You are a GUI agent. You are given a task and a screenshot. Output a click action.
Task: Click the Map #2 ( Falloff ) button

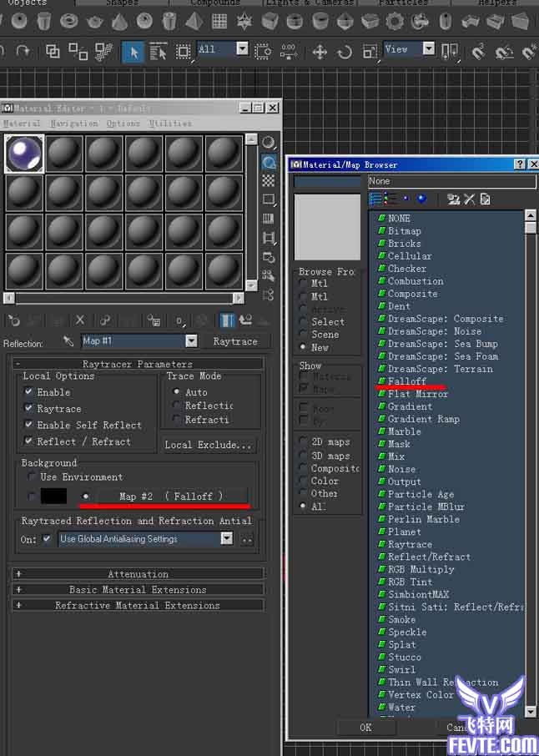[172, 496]
